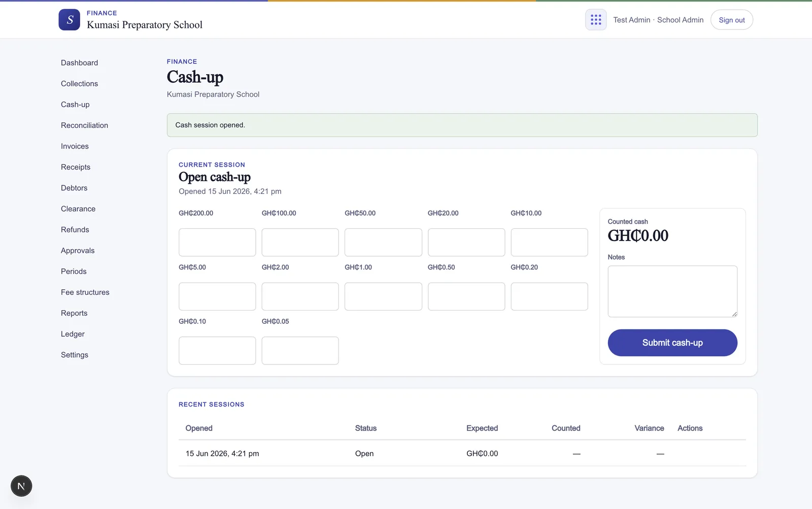812x509 pixels.
Task: Select the GH₵5.00 count field
Action: click(217, 296)
